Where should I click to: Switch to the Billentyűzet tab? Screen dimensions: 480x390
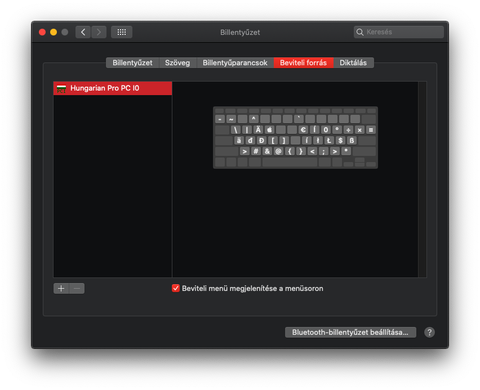pos(132,63)
